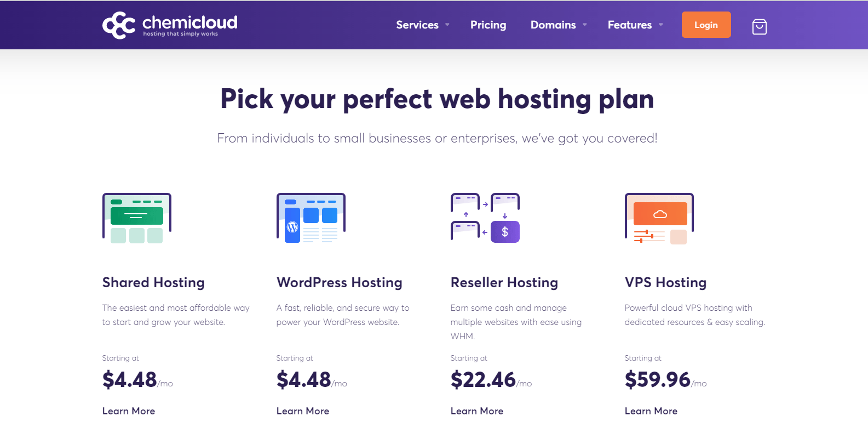
Task: Open Learn More under Reseller Hosting
Action: pyautogui.click(x=477, y=411)
